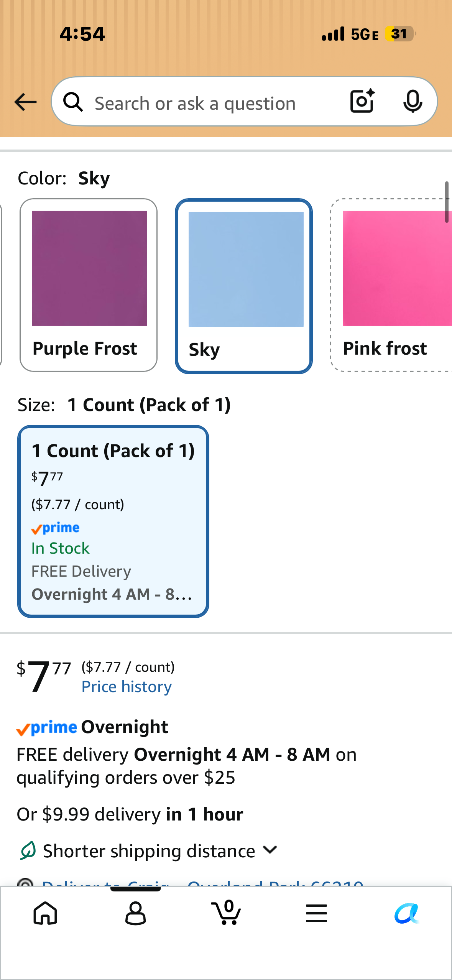Select the Purple Frost color option

(89, 285)
